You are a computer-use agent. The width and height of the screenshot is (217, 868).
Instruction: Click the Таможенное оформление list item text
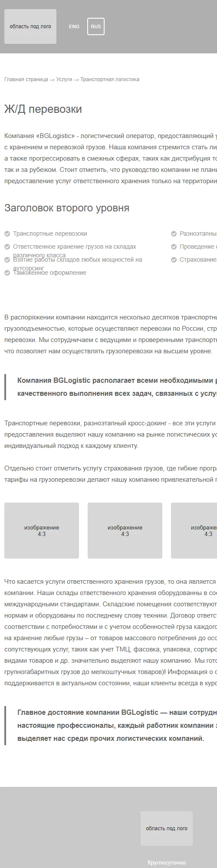pyautogui.click(x=49, y=273)
